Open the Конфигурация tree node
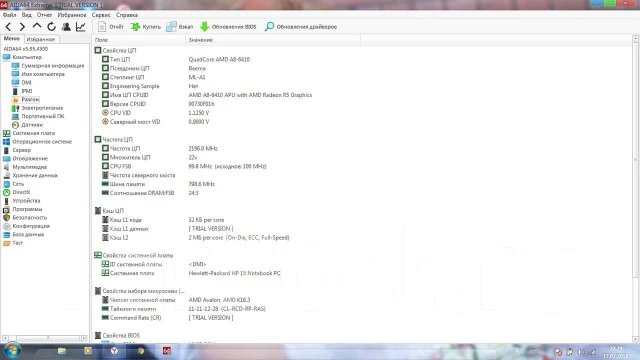Image resolution: width=640 pixels, height=360 pixels. click(x=31, y=226)
